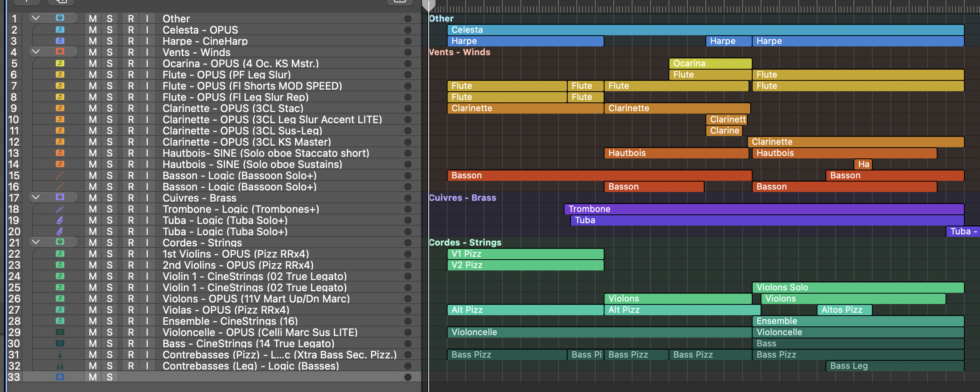Click the 2nd Violins track icon
The height and width of the screenshot is (392, 980).
60,265
